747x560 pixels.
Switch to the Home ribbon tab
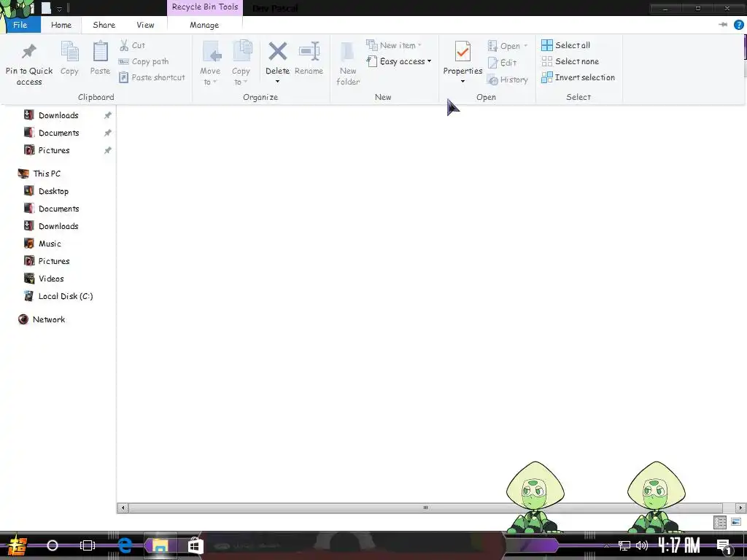click(x=61, y=25)
